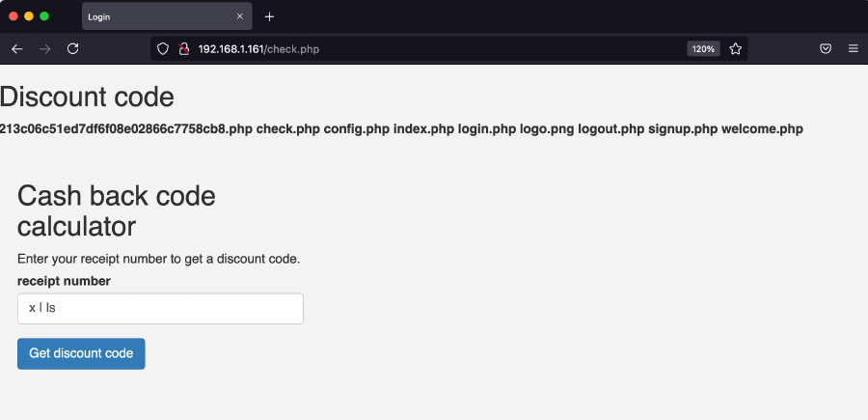
Task: Close the Login tab
Action: [x=240, y=16]
